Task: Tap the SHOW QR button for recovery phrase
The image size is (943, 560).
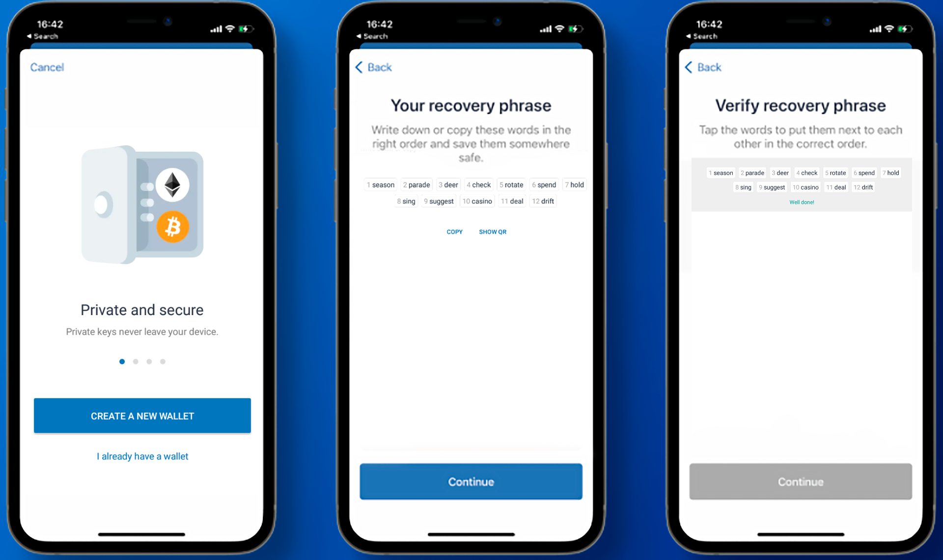Action: [x=494, y=232]
